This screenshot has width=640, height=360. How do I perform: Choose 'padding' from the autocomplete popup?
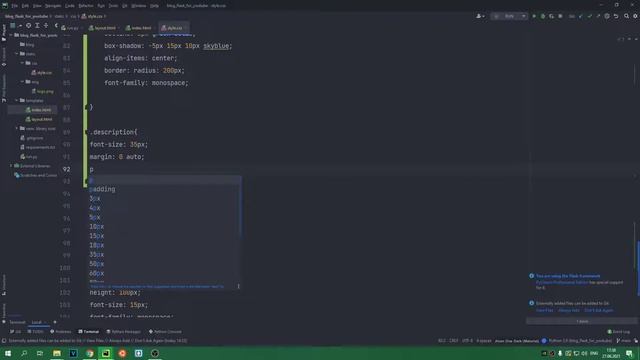165,189
